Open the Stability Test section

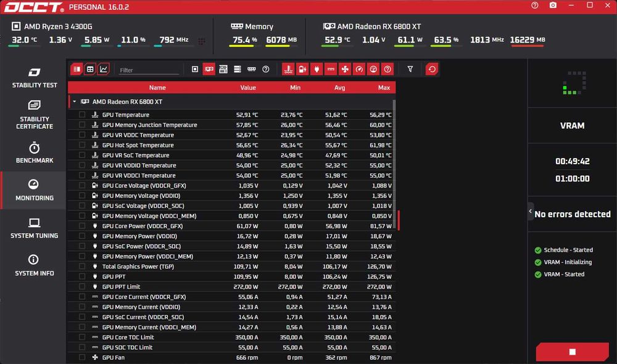click(34, 78)
